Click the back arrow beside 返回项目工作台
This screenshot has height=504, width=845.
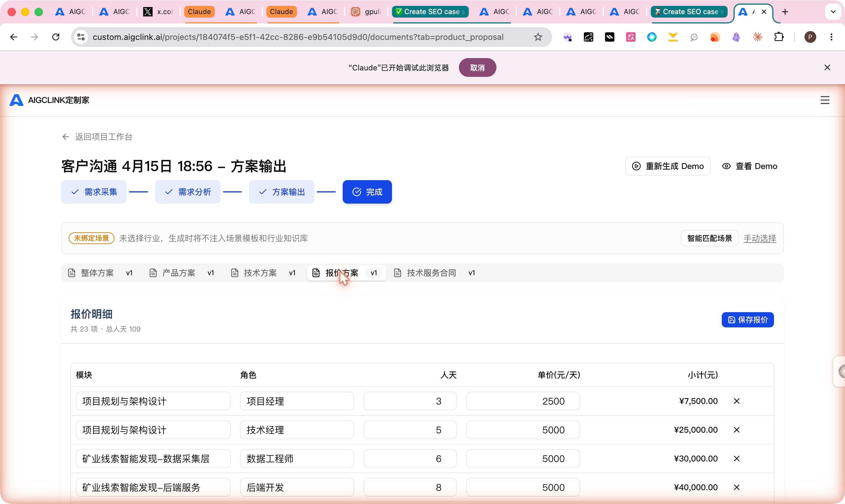tap(65, 137)
